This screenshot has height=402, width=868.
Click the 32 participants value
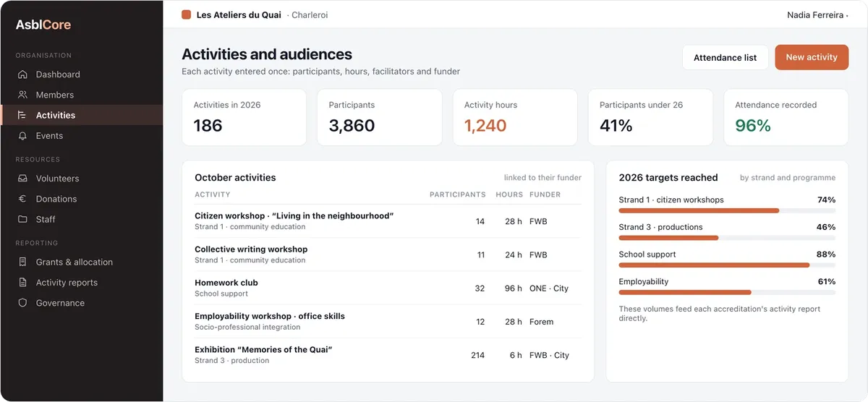click(x=480, y=288)
